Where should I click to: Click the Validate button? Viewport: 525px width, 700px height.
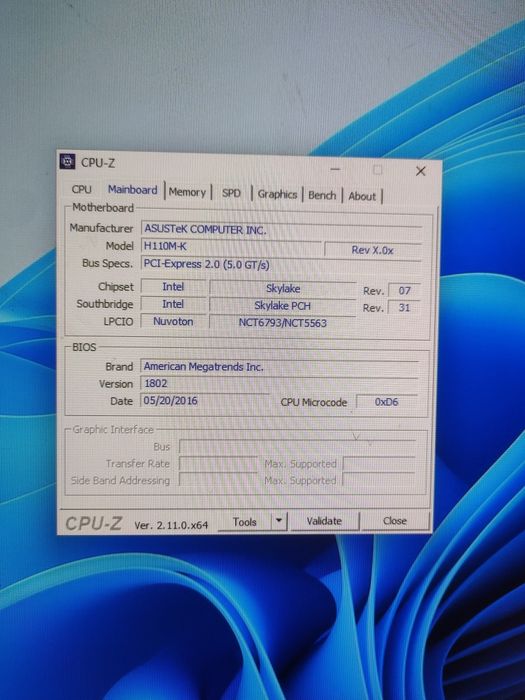pyautogui.click(x=324, y=521)
